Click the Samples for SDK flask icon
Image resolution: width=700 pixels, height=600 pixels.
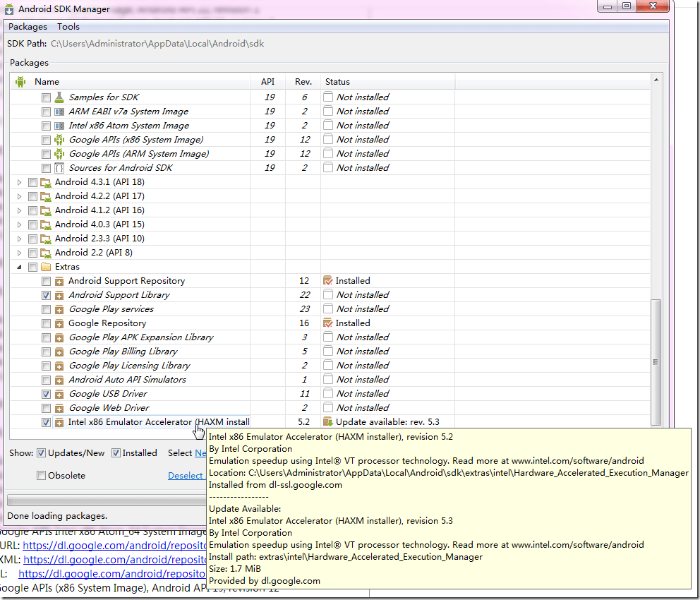59,97
